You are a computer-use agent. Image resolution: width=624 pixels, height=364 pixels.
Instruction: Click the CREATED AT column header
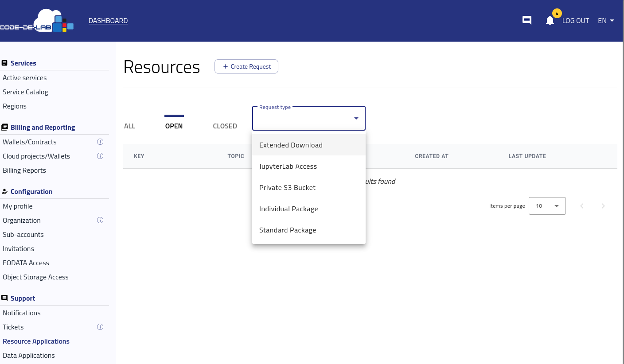(x=432, y=156)
